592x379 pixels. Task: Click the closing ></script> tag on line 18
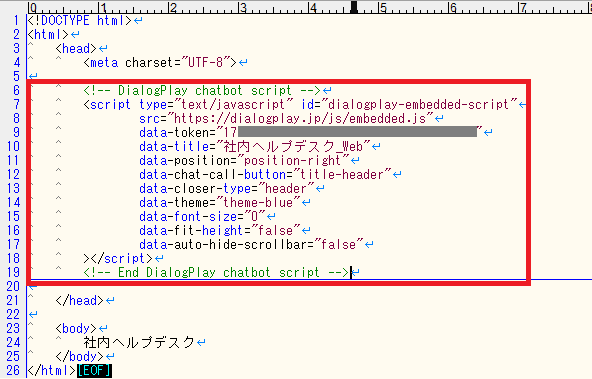(118, 258)
